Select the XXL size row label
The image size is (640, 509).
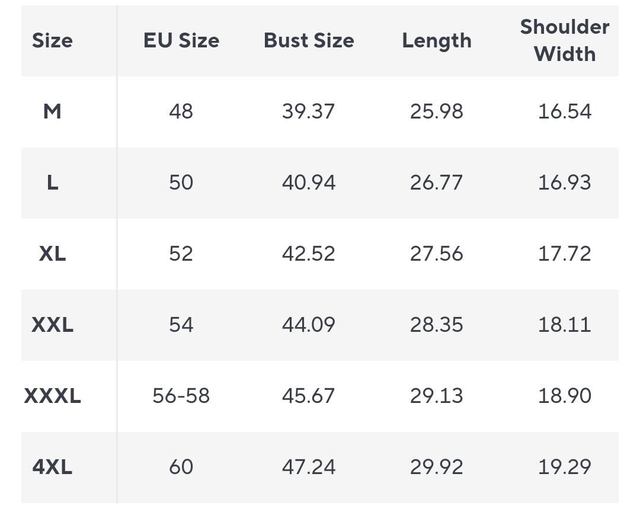pos(52,325)
